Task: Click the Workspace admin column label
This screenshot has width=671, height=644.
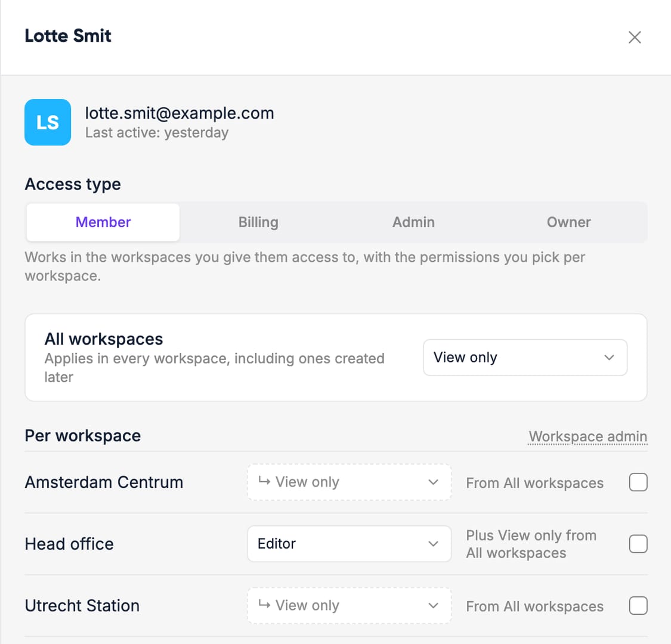Action: tap(587, 436)
